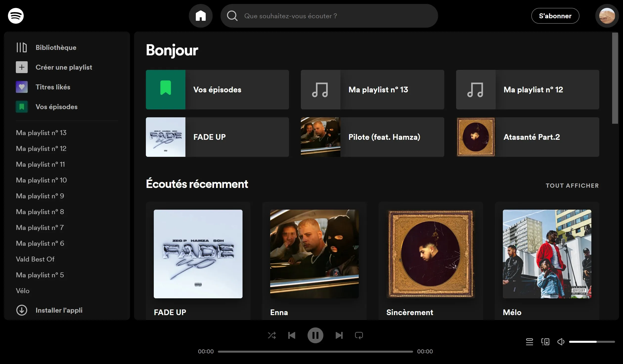This screenshot has width=623, height=364.
Task: Click the green bookmark tile of Vos épisodes card
Action: 166,90
